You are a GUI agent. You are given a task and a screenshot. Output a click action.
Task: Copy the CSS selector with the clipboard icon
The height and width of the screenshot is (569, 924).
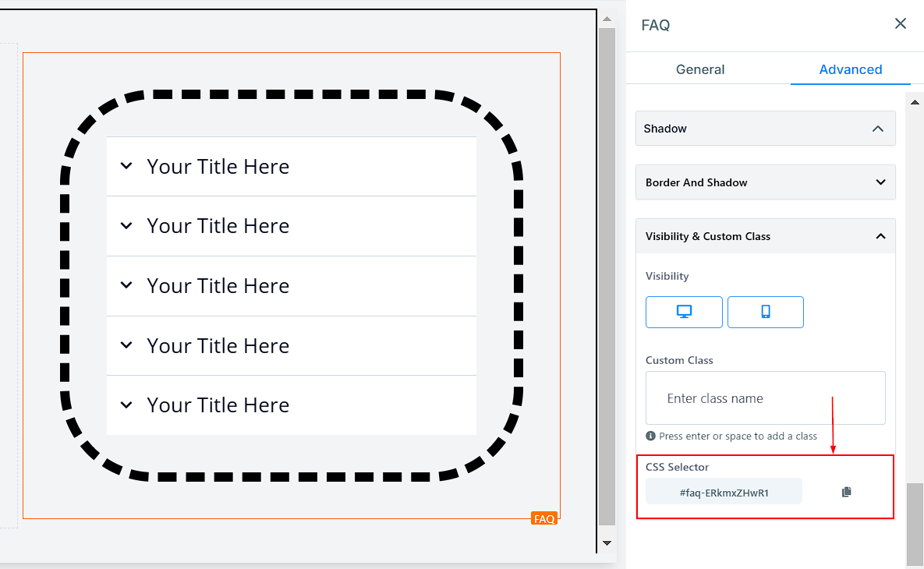pos(847,492)
